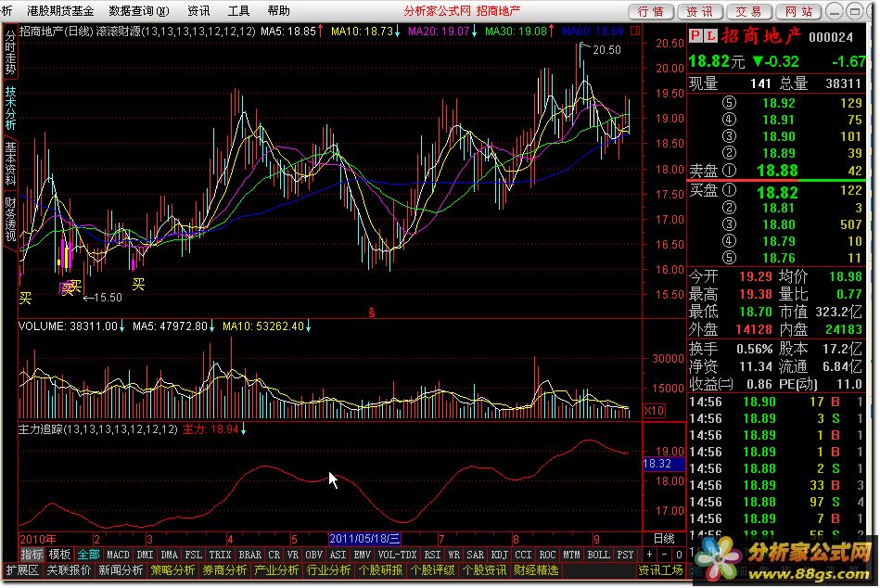Open the 策略分析 tab
880x588 pixels.
pos(172,570)
